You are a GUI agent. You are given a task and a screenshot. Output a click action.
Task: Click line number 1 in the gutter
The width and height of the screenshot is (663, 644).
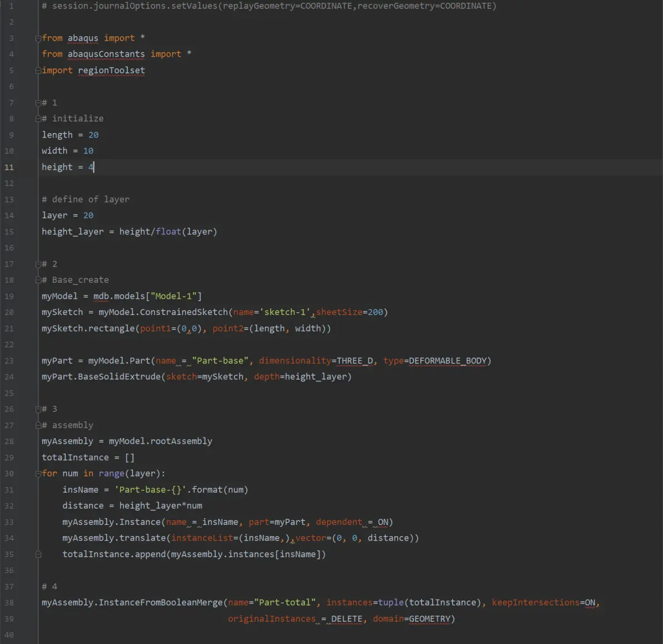coord(12,6)
